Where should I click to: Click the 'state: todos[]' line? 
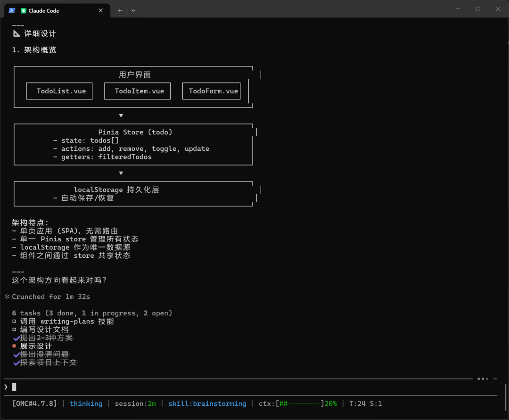point(86,140)
